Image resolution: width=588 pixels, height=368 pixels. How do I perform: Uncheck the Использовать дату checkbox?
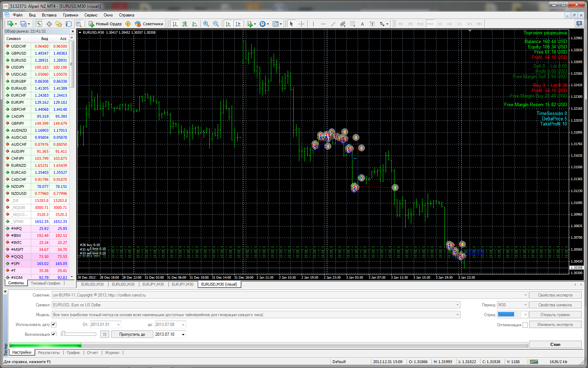coord(54,325)
